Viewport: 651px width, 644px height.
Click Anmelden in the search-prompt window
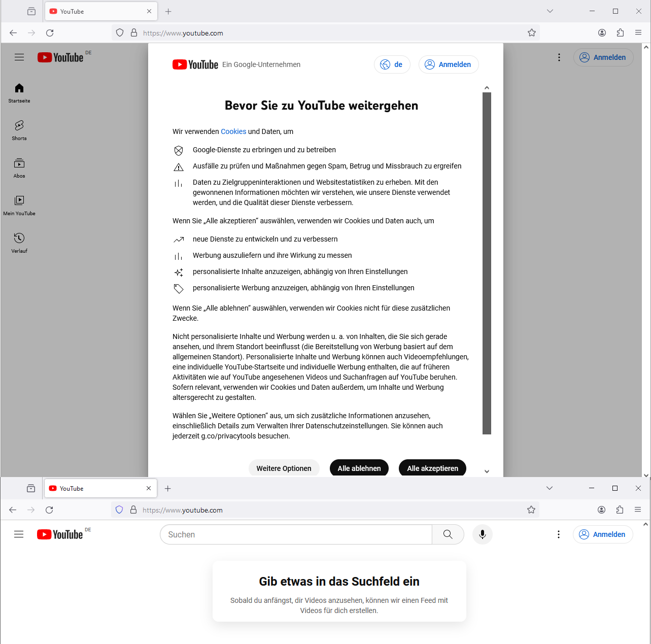click(x=603, y=534)
